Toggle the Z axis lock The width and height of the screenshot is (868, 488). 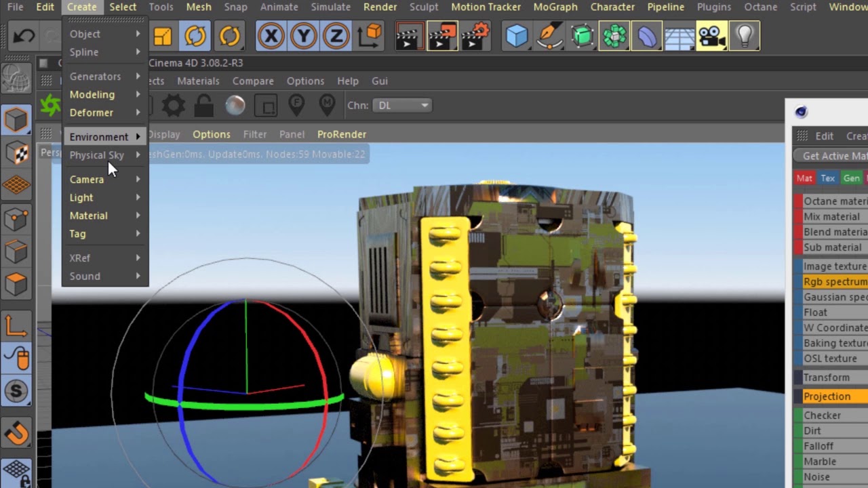[x=336, y=36]
